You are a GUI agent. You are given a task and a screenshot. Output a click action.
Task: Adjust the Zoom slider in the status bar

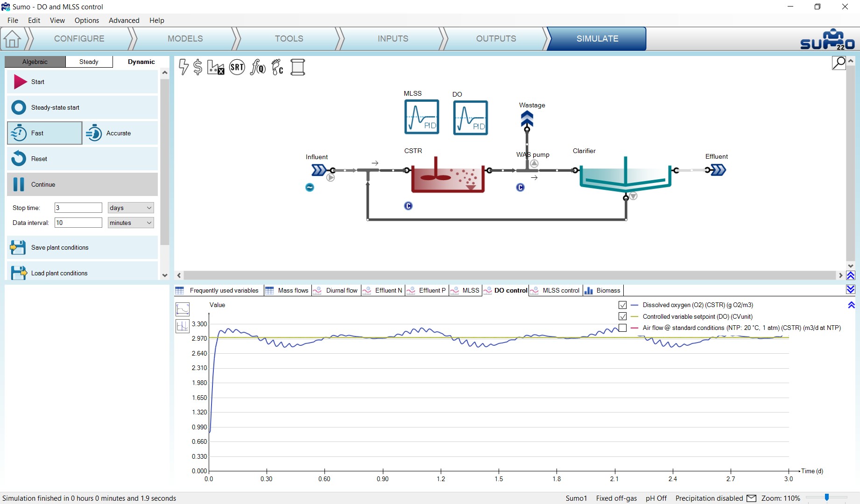coord(826,498)
